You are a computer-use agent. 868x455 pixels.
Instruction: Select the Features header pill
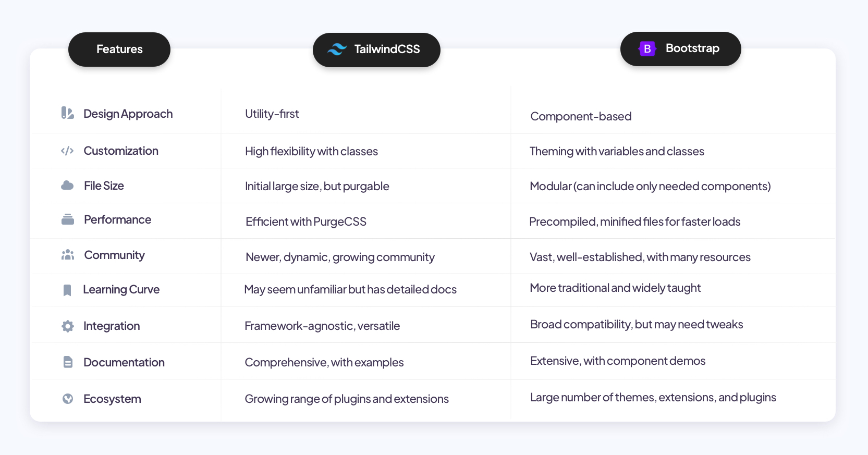click(x=119, y=50)
